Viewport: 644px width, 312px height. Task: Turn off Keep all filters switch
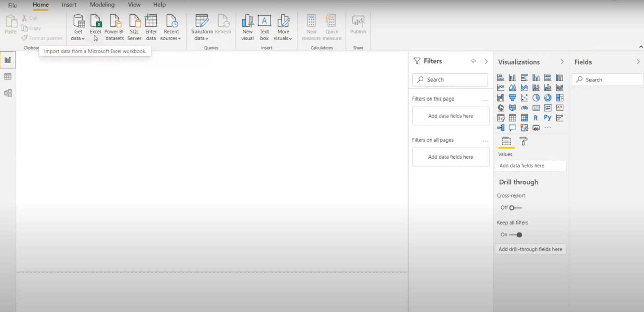click(x=515, y=235)
